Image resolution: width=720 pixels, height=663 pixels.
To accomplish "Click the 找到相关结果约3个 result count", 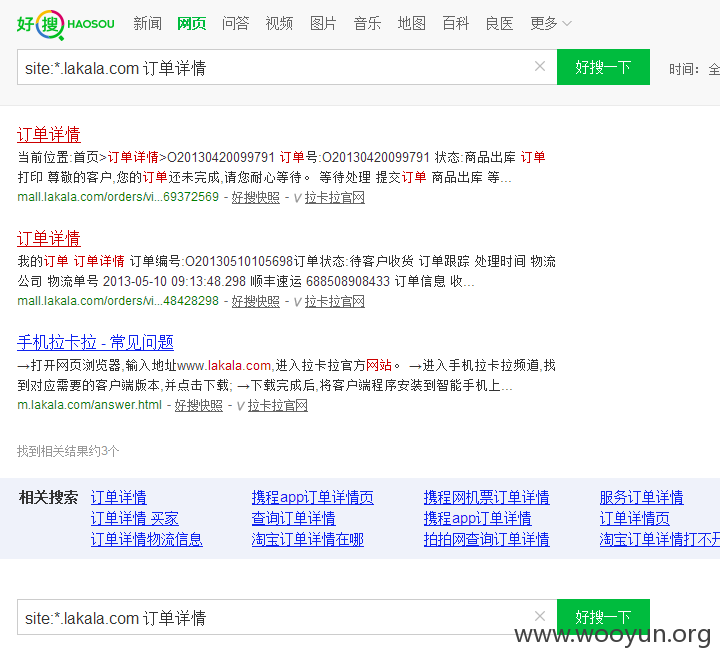I will click(x=68, y=451).
